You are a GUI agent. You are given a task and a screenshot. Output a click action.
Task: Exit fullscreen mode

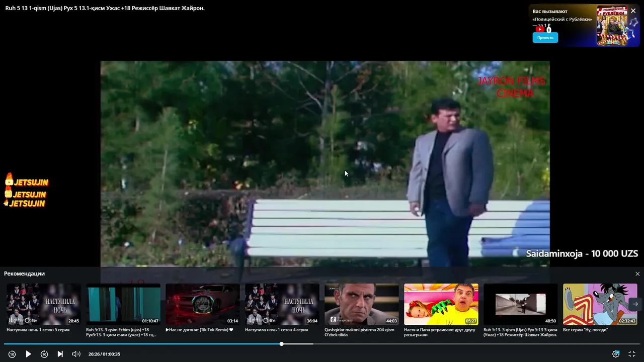[632, 354]
